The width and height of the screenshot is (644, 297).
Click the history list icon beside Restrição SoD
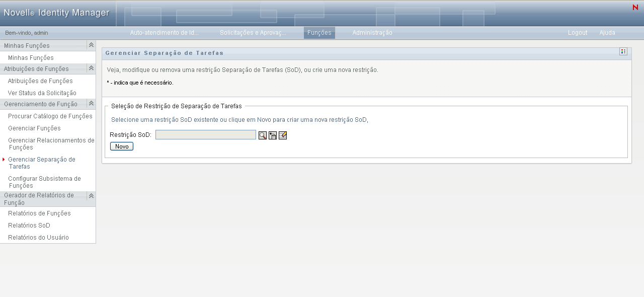(273, 135)
